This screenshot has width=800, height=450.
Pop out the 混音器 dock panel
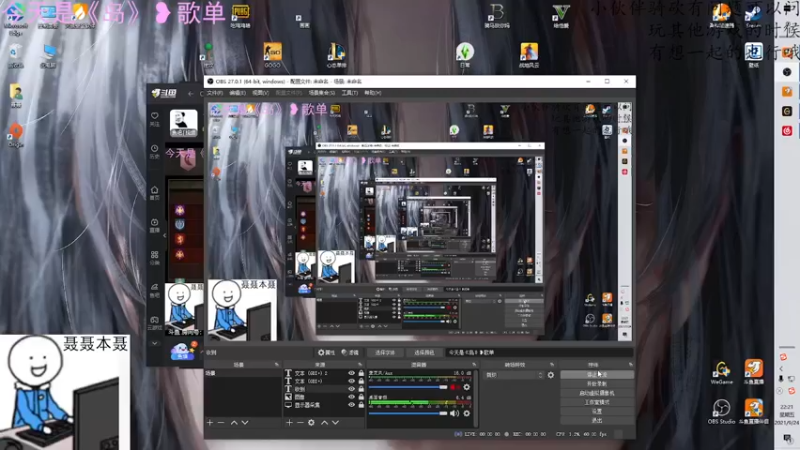(x=474, y=365)
